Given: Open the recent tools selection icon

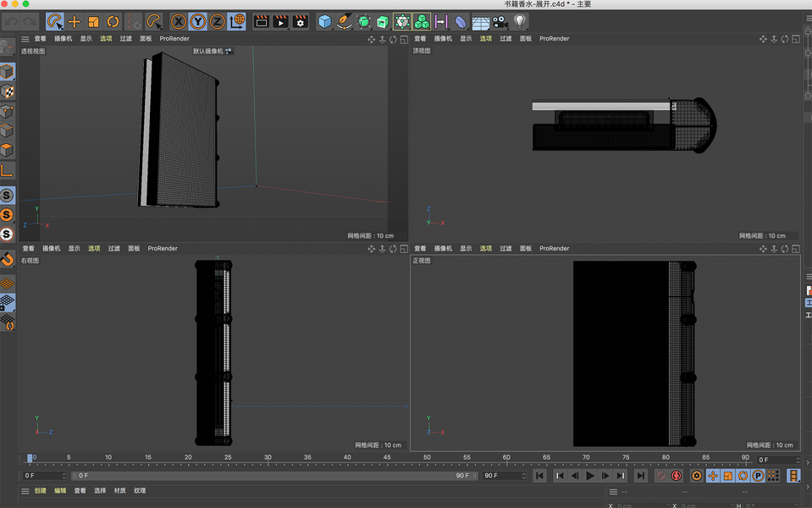Looking at the screenshot, I should coord(154,22).
